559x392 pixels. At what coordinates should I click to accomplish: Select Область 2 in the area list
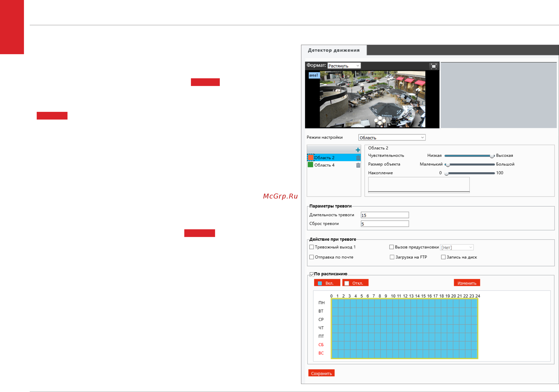pyautogui.click(x=334, y=157)
